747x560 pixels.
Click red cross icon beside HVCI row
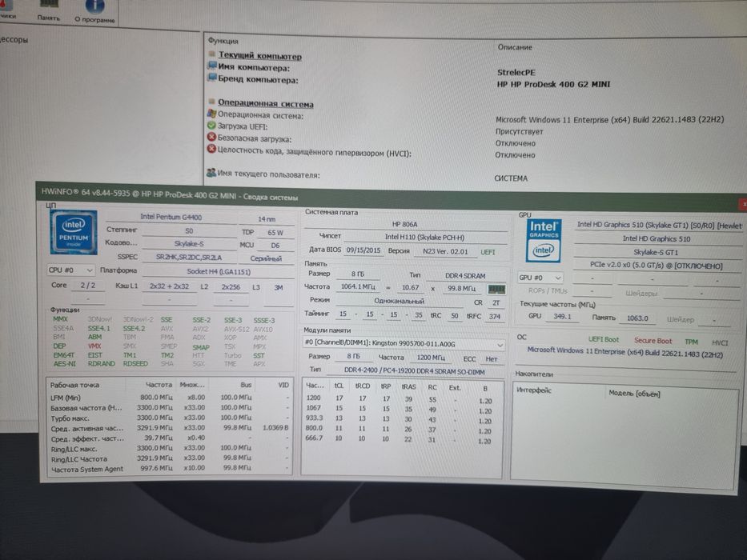(211, 150)
